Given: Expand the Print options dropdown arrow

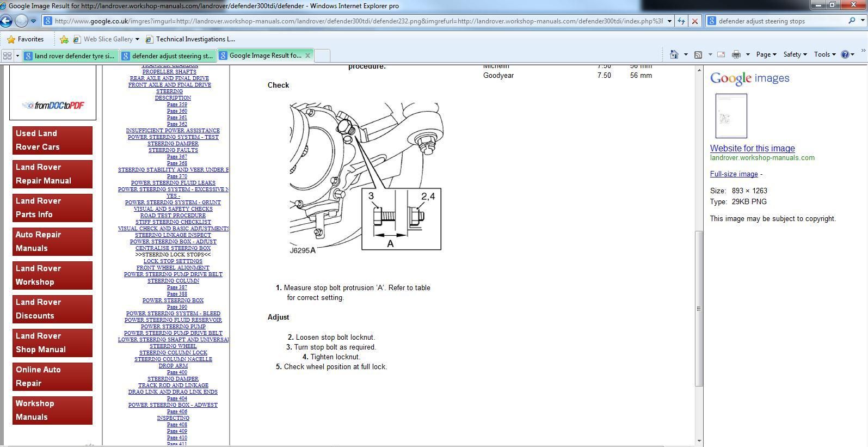Looking at the screenshot, I should 748,54.
